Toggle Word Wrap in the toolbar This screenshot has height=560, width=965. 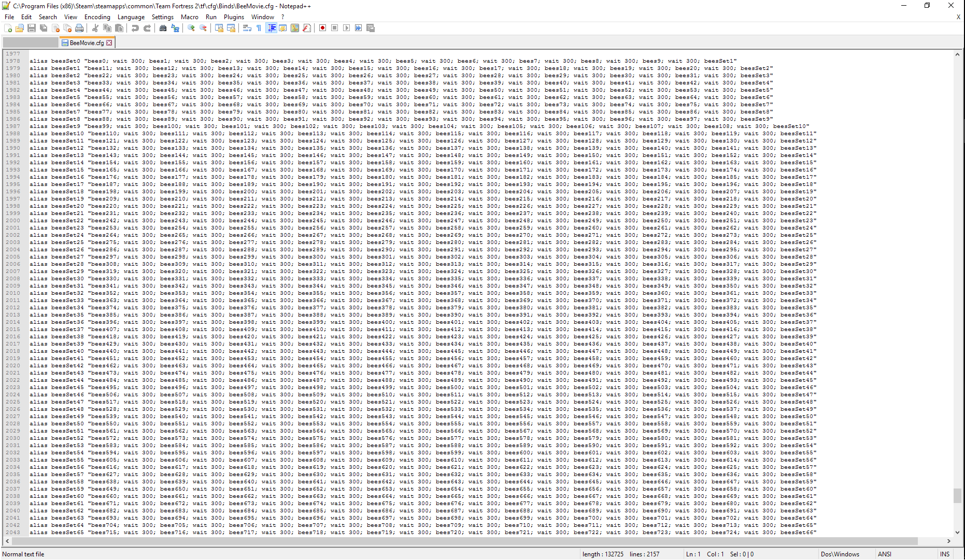point(247,28)
